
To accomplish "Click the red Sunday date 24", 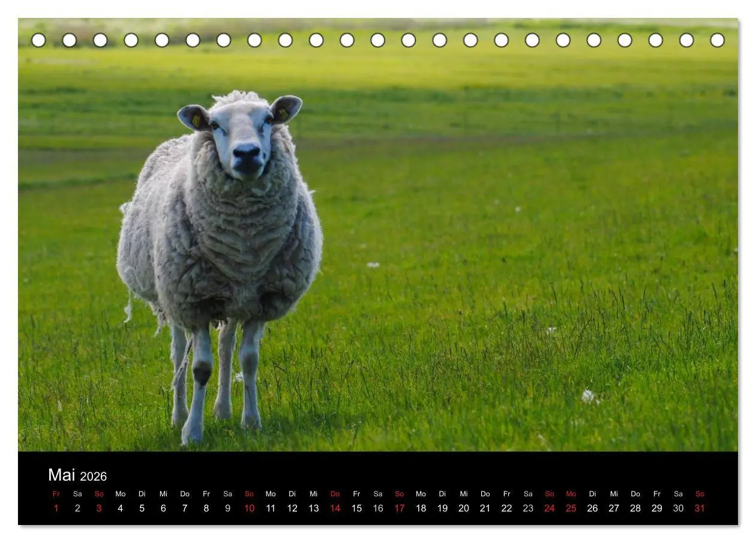I will [x=550, y=509].
